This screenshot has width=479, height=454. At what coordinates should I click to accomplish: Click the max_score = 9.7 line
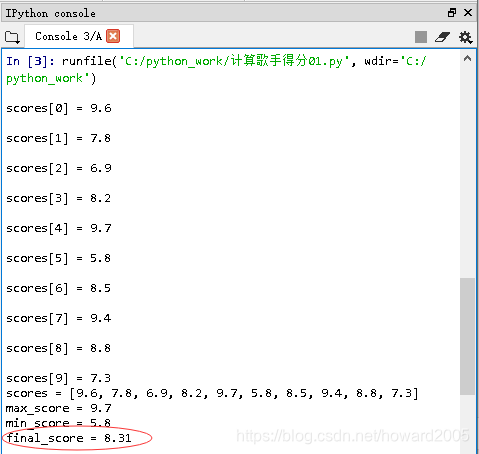coord(59,408)
